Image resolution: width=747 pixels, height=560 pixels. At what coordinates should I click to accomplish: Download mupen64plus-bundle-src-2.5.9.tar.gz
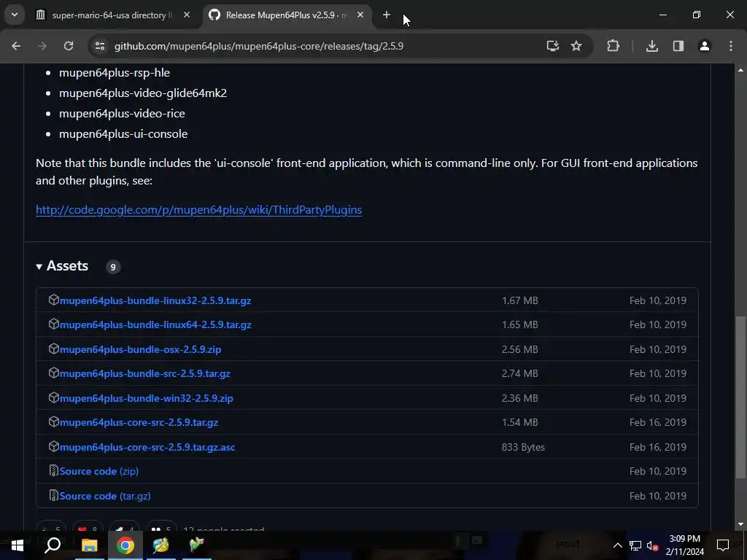pos(145,373)
